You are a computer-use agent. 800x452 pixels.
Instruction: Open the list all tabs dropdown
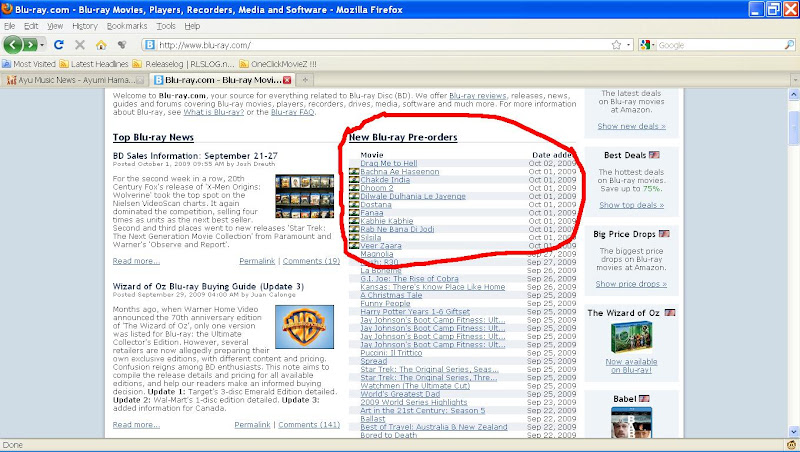[794, 80]
